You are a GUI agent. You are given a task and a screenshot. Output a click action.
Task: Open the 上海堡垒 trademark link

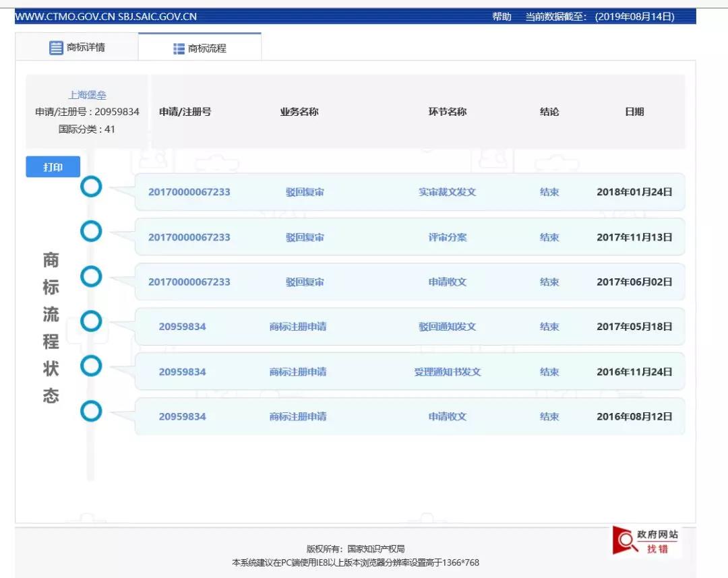[87, 95]
